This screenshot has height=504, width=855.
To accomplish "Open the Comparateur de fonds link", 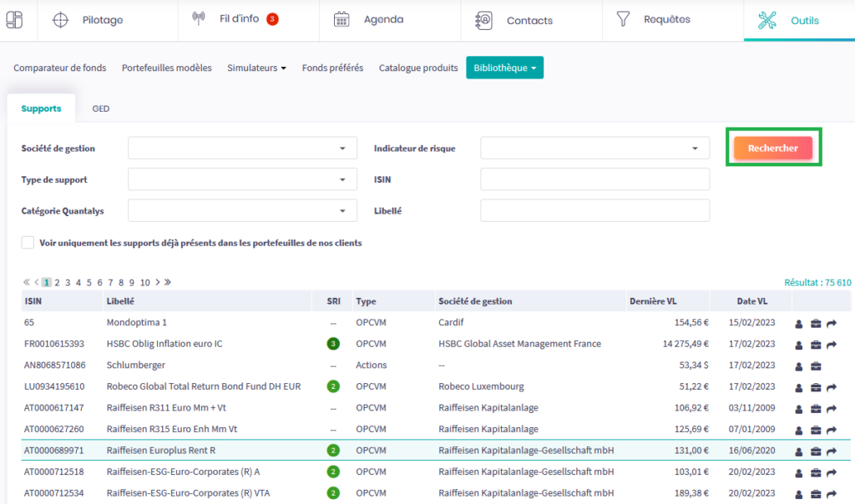I will point(60,68).
